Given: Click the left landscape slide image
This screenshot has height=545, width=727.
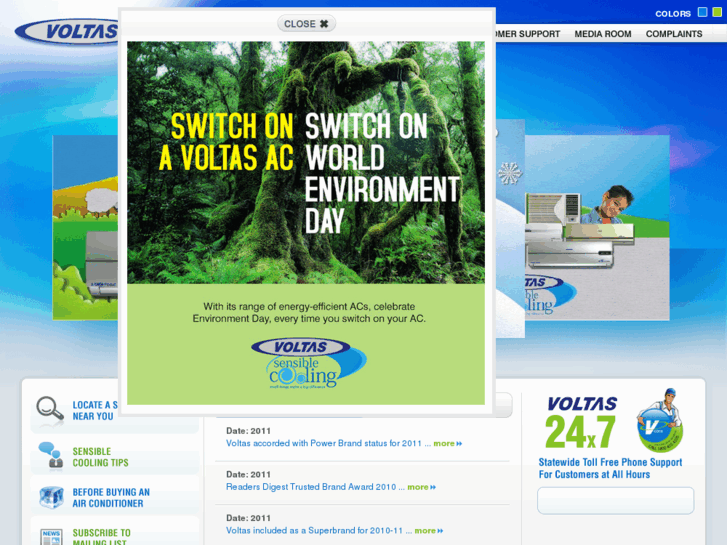Looking at the screenshot, I should click(x=85, y=227).
